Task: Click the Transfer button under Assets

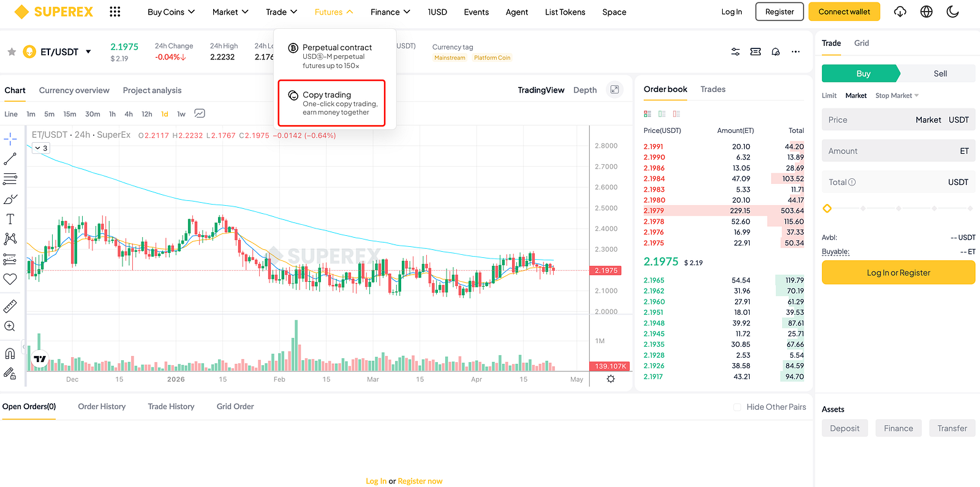Action: [x=952, y=428]
